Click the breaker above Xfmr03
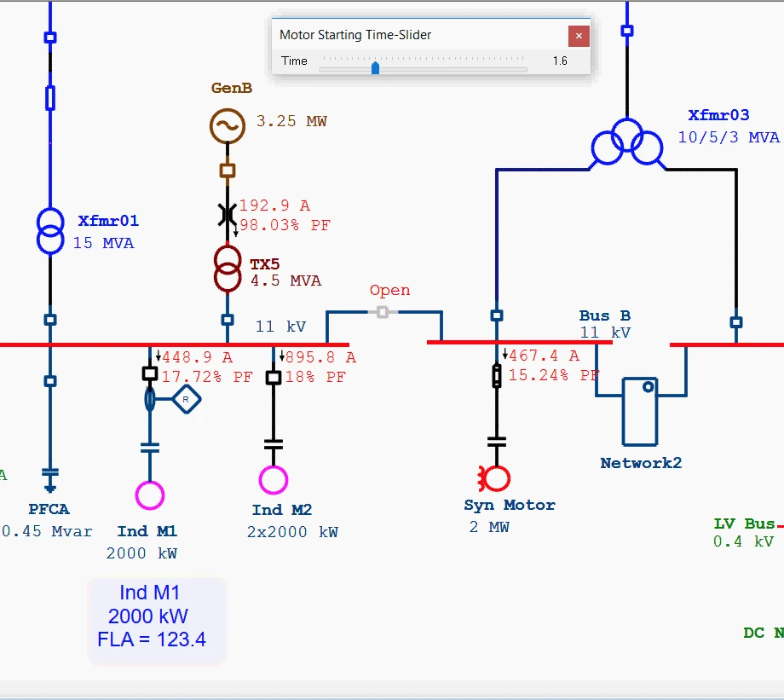 point(627,31)
